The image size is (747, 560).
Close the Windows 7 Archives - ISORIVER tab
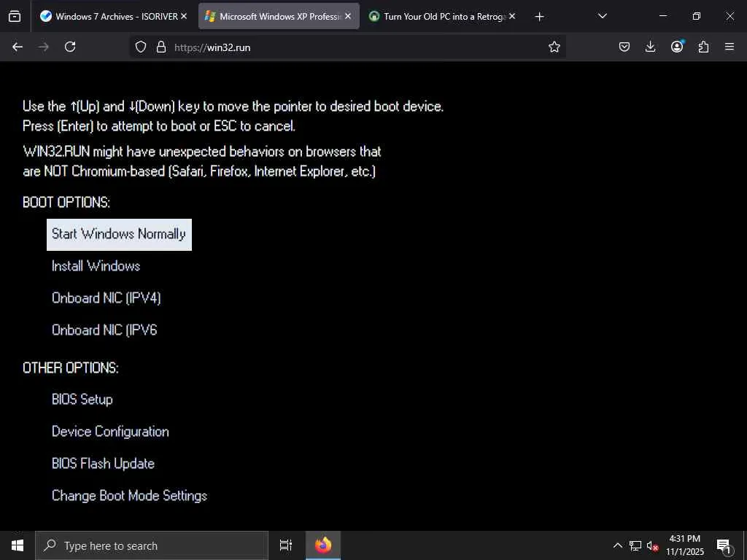click(x=184, y=16)
